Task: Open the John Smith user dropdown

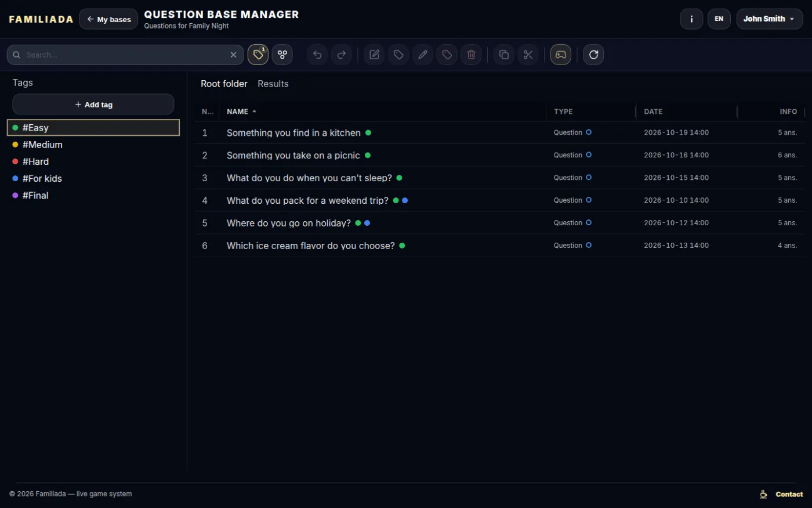Action: pos(770,19)
